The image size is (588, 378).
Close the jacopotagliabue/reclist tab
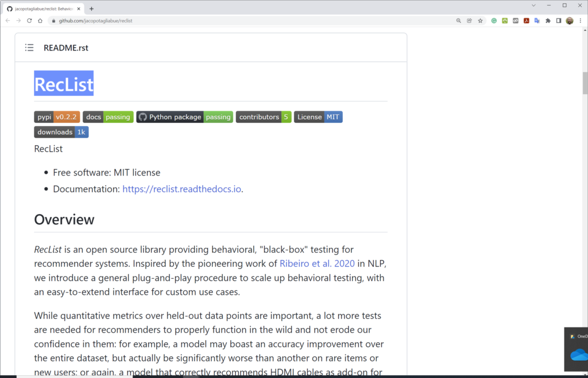click(x=79, y=9)
